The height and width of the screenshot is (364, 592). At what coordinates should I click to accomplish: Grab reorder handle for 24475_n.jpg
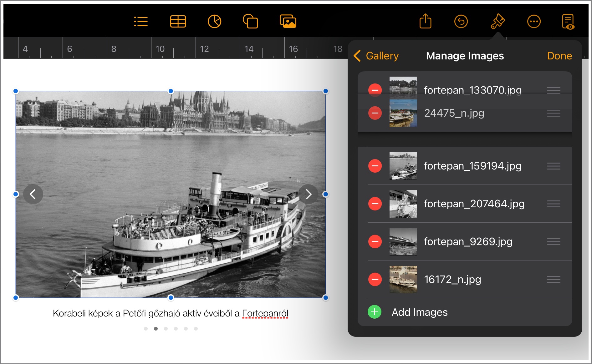click(x=554, y=113)
